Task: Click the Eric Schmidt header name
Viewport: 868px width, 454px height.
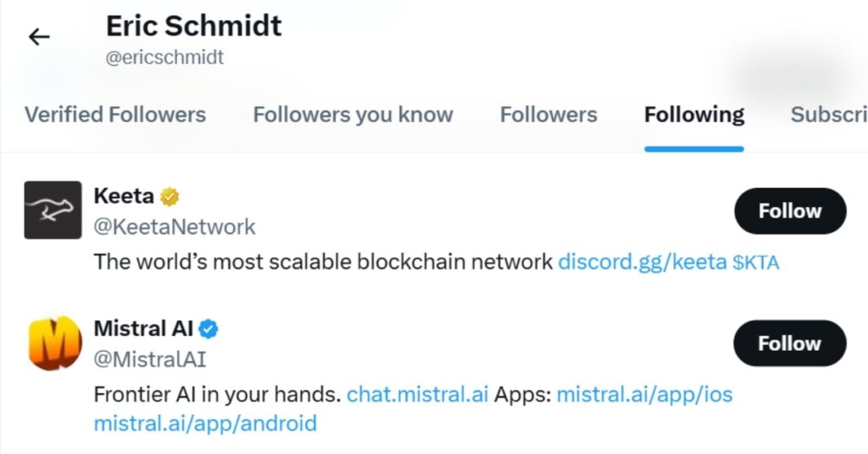Action: [194, 26]
